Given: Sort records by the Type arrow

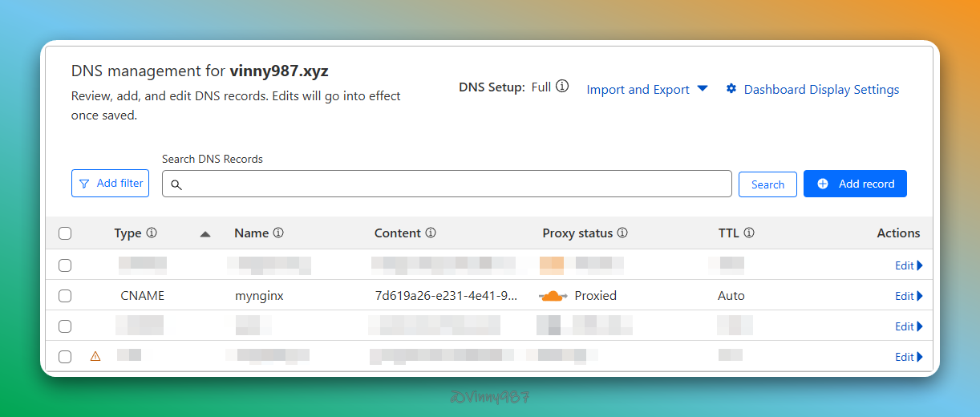Looking at the screenshot, I should 205,234.
